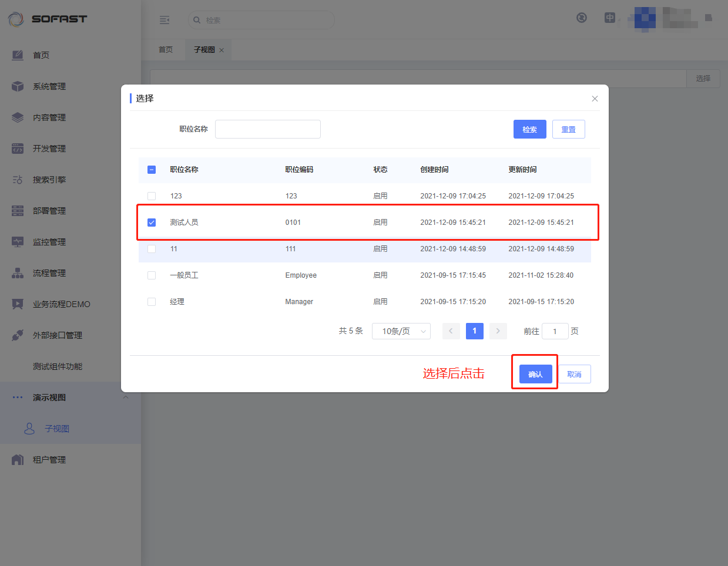This screenshot has width=728, height=566.
Task: Click the 内容管理 layers icon
Action: point(18,117)
